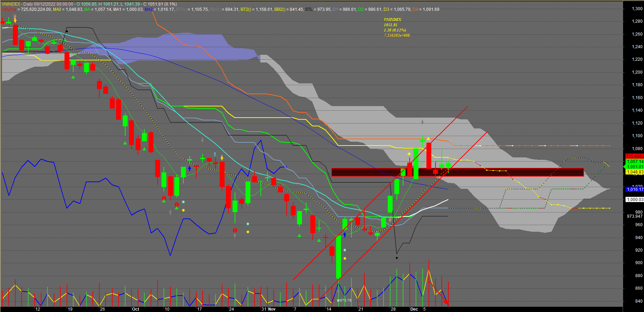Click the 1,200 price axis label
This screenshot has height=312, width=644.
click(x=637, y=72)
